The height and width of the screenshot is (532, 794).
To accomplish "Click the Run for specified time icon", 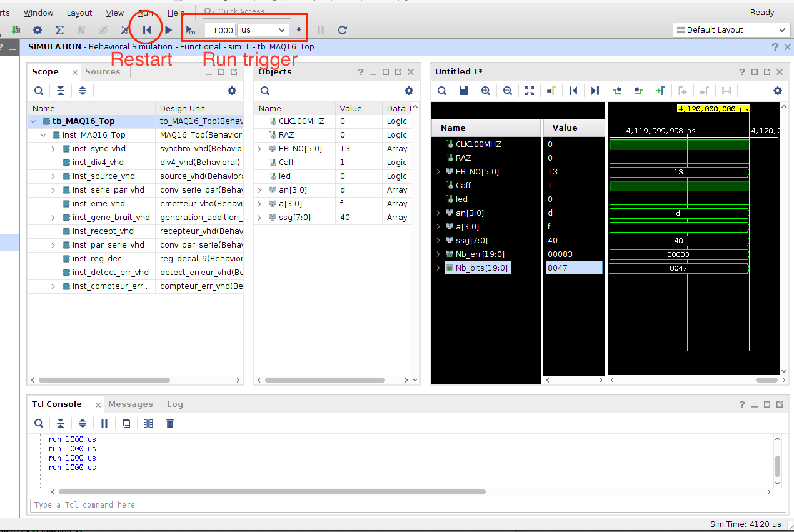I will tap(191, 29).
